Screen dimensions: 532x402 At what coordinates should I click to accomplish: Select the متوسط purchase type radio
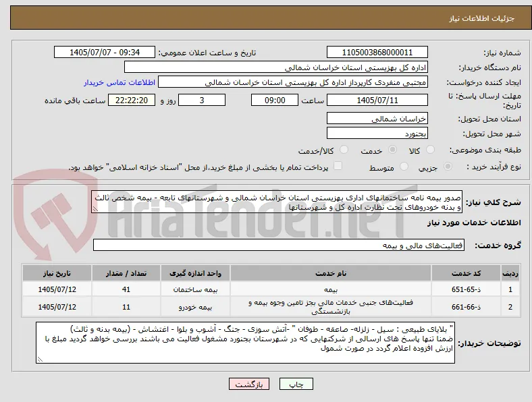coord(404,167)
